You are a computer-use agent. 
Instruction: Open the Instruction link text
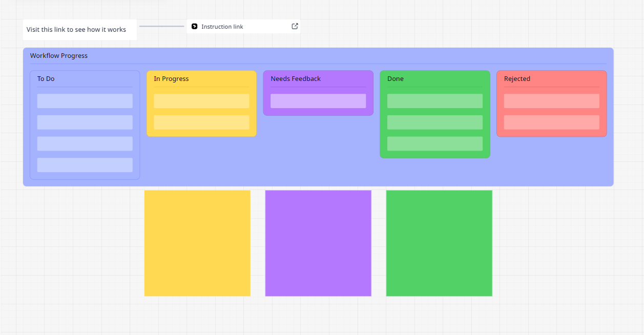222,27
